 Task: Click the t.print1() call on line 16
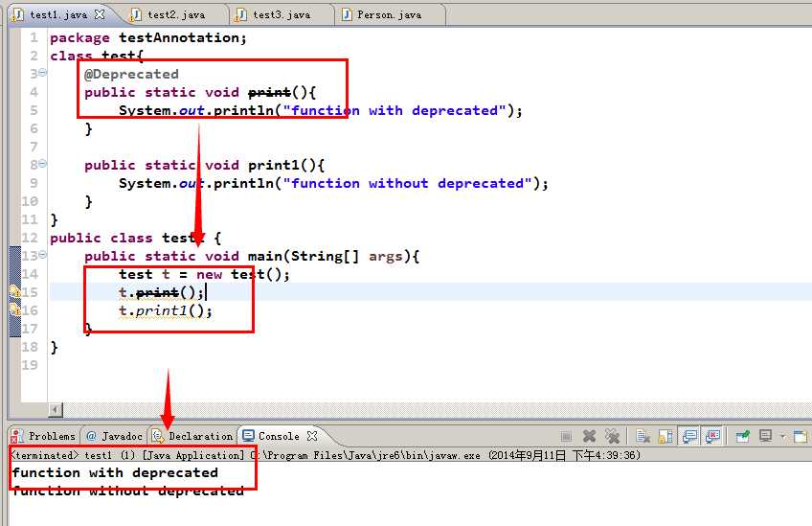coord(166,311)
